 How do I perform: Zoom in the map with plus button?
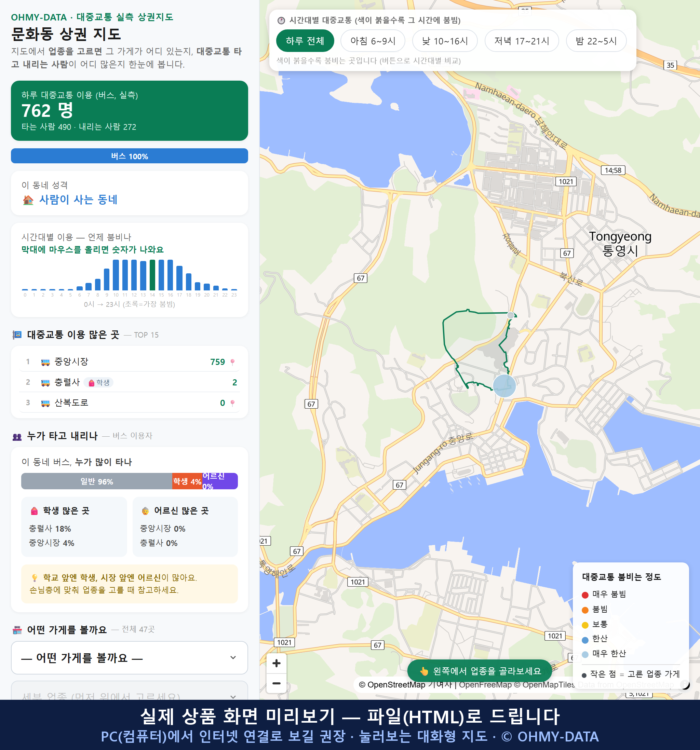tap(276, 663)
